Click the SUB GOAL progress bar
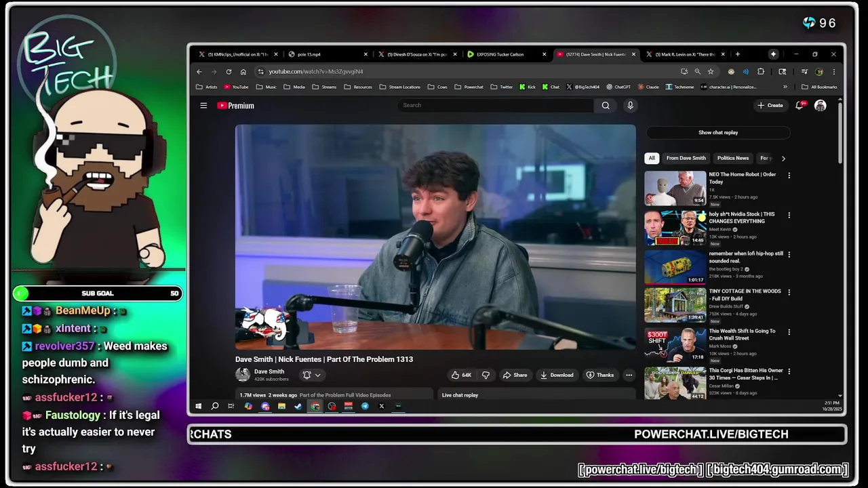Image resolution: width=868 pixels, height=488 pixels. (x=98, y=293)
